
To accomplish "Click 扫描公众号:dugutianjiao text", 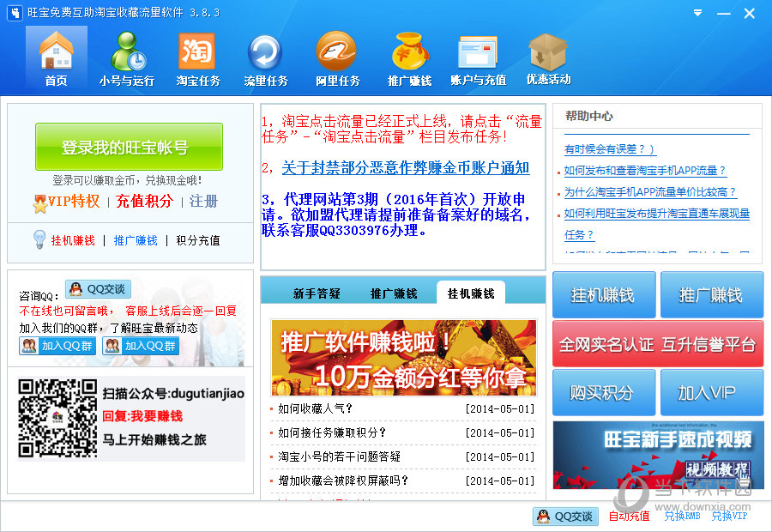I will [173, 394].
